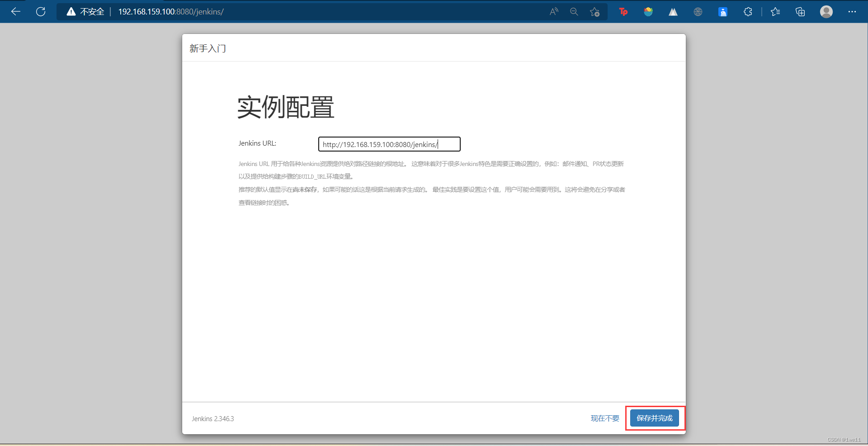The image size is (868, 446).
Task: Open the blue square extension icon
Action: coord(723,12)
